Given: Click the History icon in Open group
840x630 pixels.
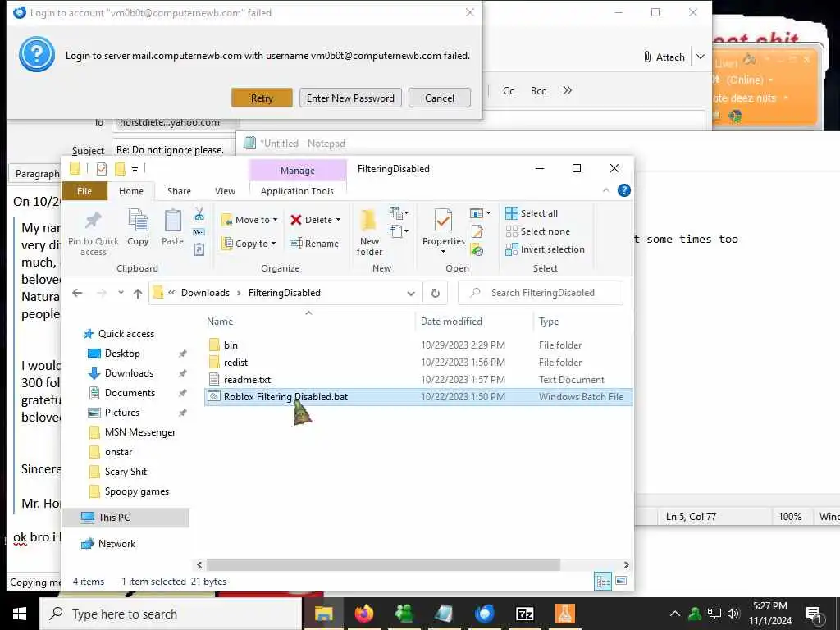Looking at the screenshot, I should point(477,249).
